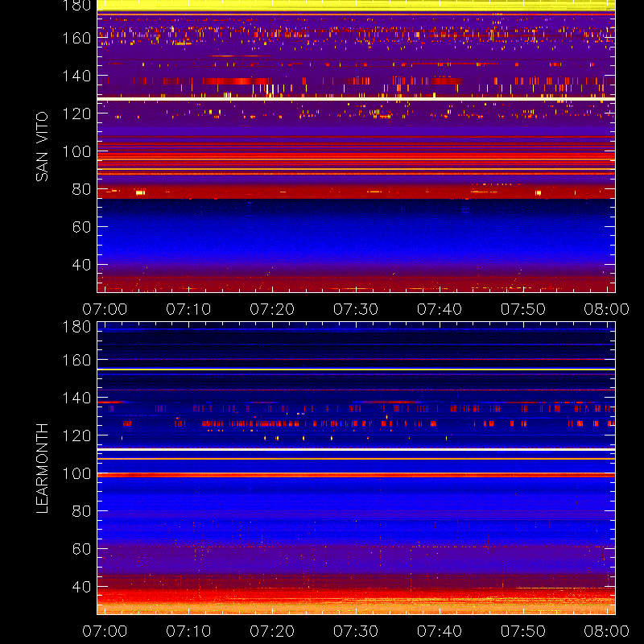Pick the 80 tick label on Learmonth plot
This screenshot has width=644, height=644.
click(x=81, y=511)
